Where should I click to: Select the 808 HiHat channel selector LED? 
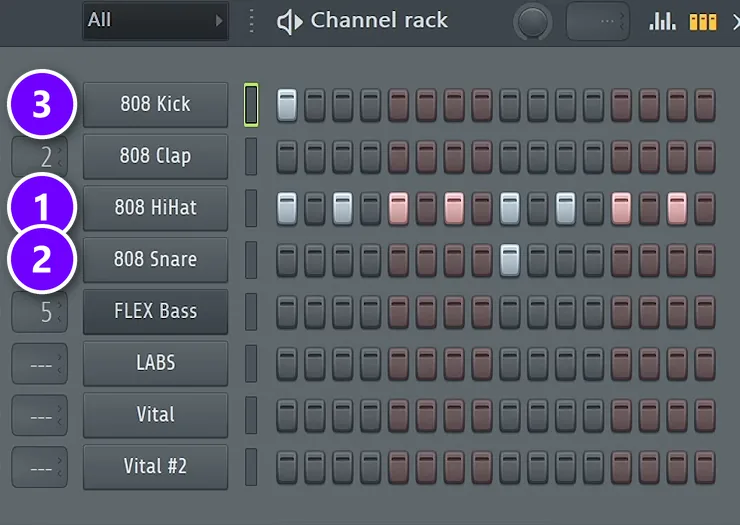point(251,208)
